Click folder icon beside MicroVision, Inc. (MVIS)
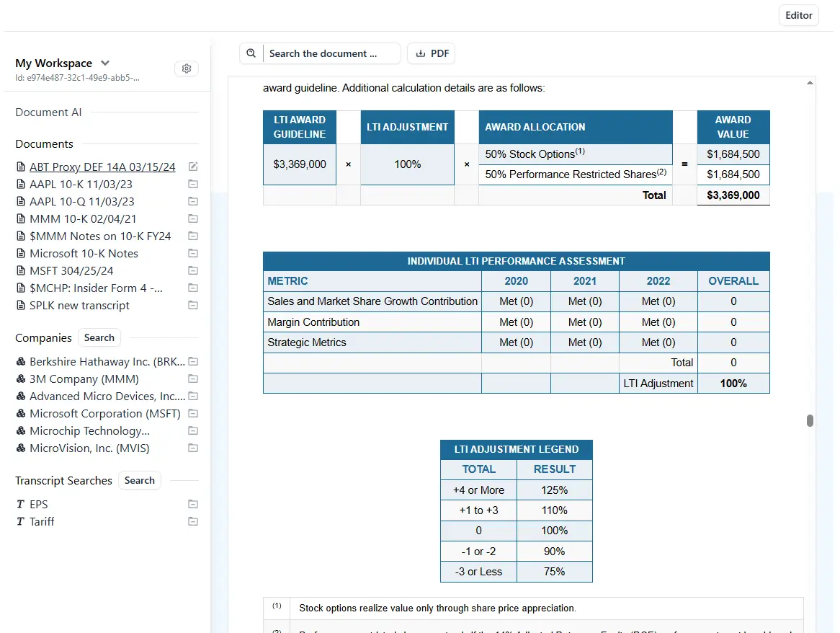840x633 pixels. tap(193, 448)
